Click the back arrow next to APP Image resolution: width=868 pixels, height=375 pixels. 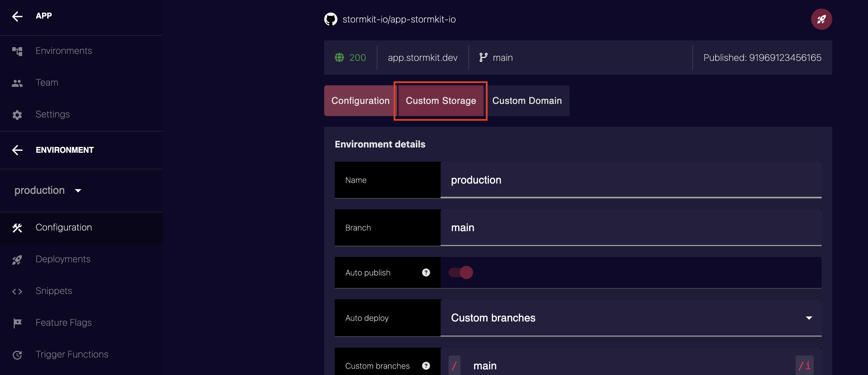[x=17, y=16]
